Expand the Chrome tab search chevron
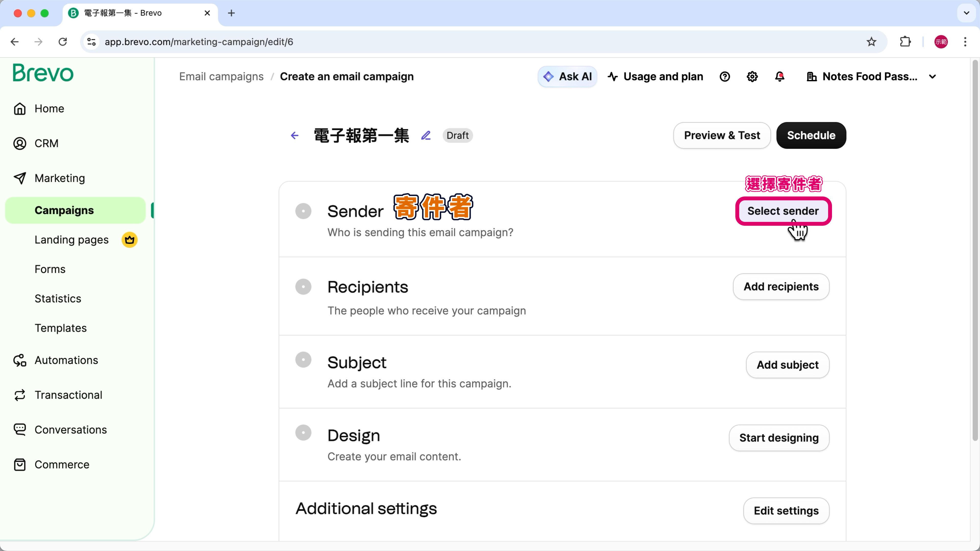 click(966, 13)
